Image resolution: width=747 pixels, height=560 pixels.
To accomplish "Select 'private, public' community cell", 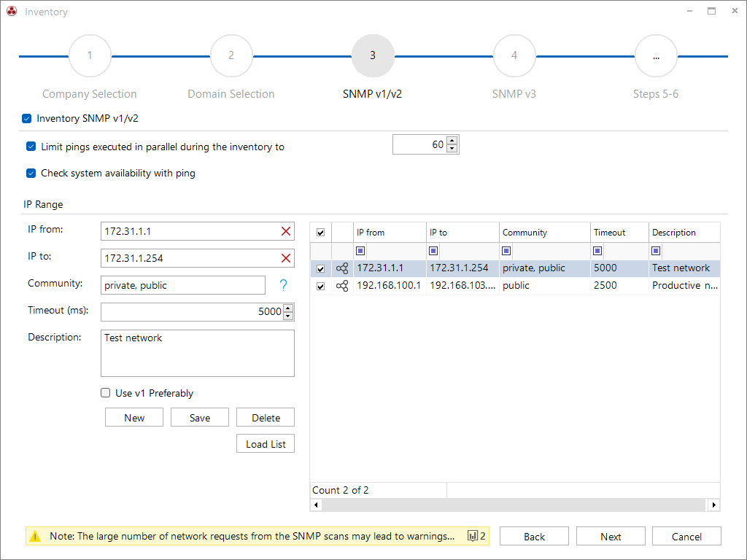I will pyautogui.click(x=544, y=268).
